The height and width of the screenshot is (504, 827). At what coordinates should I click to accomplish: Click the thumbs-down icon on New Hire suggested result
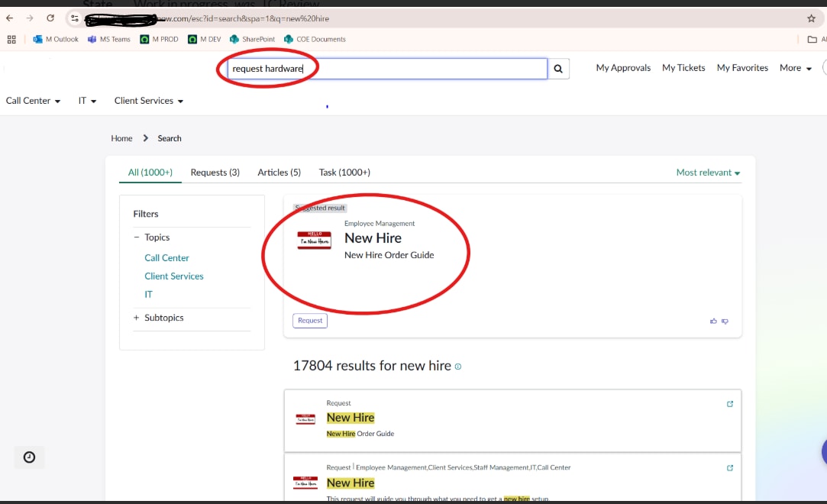[x=725, y=321]
